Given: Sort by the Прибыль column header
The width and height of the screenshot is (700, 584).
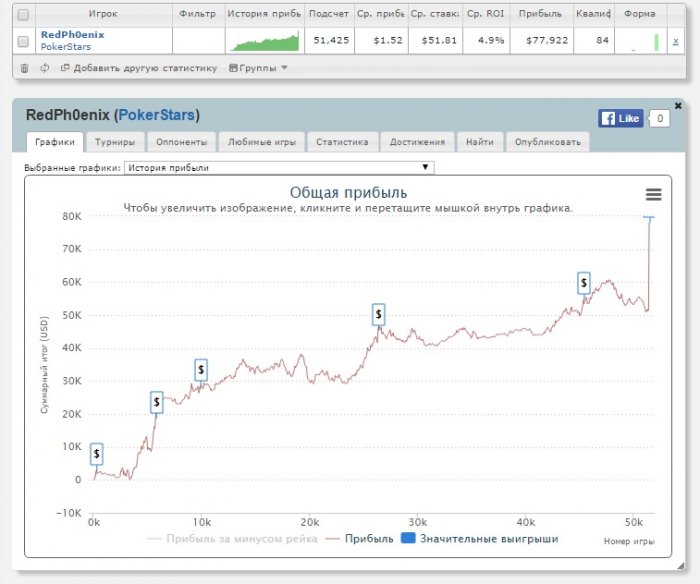Looking at the screenshot, I should (539, 14).
